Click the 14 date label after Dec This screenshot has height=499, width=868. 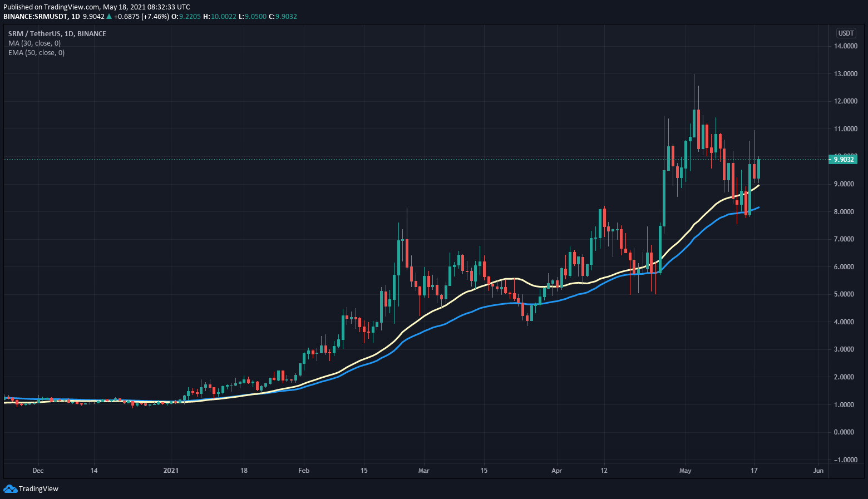pyautogui.click(x=94, y=471)
